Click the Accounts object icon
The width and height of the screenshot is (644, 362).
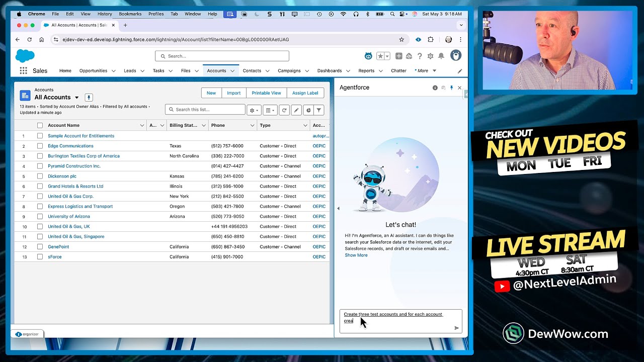click(x=25, y=96)
